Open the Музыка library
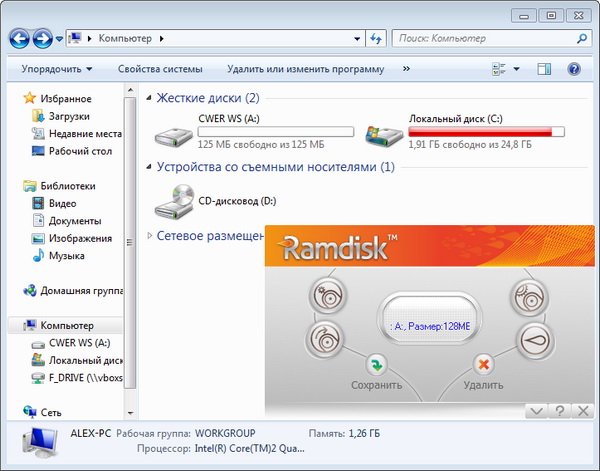The image size is (600, 471). 67,256
